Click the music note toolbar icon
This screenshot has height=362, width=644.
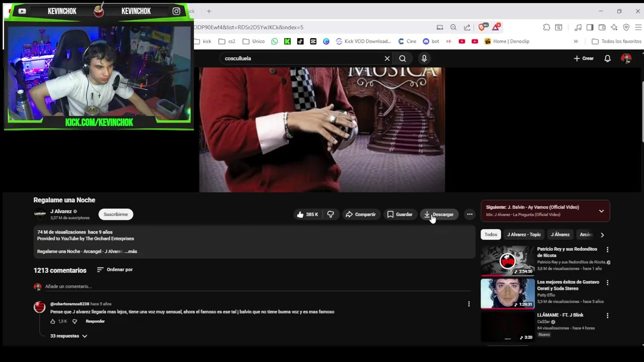click(578, 27)
